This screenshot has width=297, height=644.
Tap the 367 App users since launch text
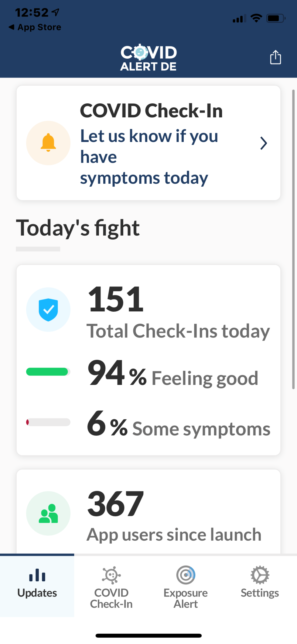click(x=174, y=517)
